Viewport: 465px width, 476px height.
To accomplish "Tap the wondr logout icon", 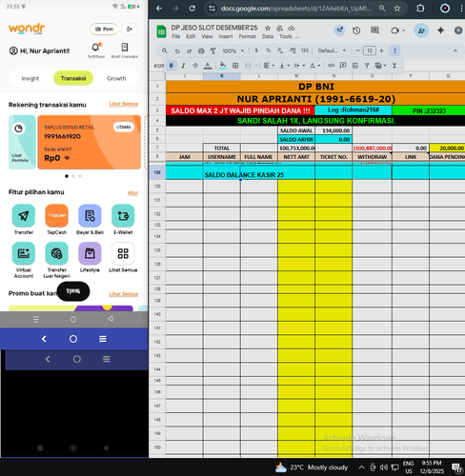I will (x=130, y=29).
